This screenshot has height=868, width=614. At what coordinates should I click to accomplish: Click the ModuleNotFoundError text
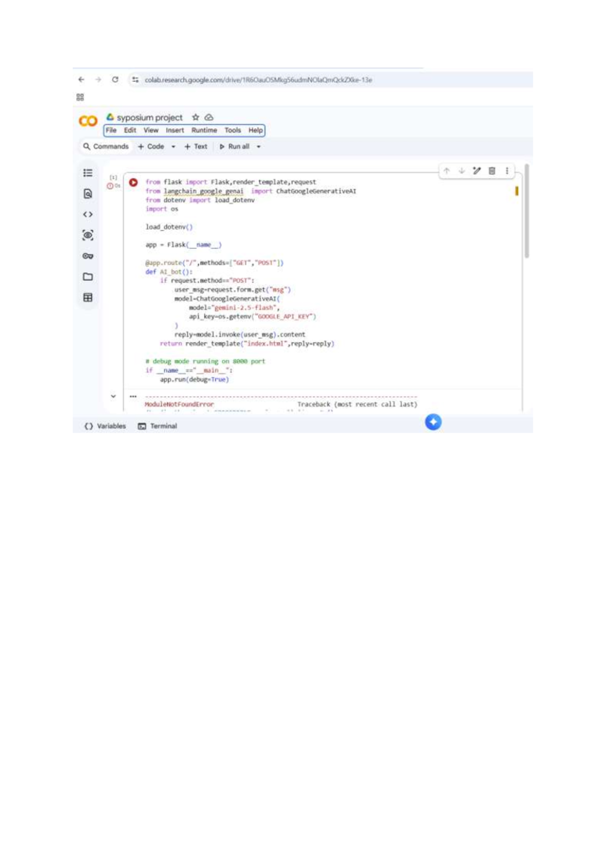click(179, 404)
